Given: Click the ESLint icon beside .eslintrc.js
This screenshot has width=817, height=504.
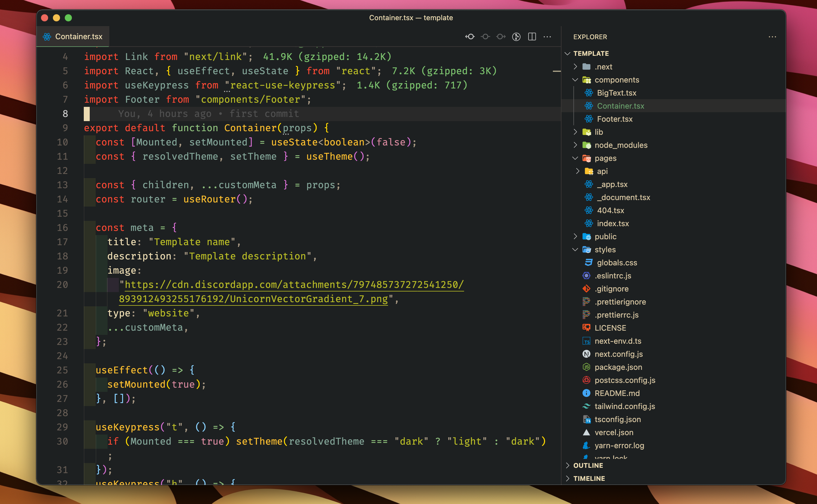Looking at the screenshot, I should pyautogui.click(x=586, y=276).
